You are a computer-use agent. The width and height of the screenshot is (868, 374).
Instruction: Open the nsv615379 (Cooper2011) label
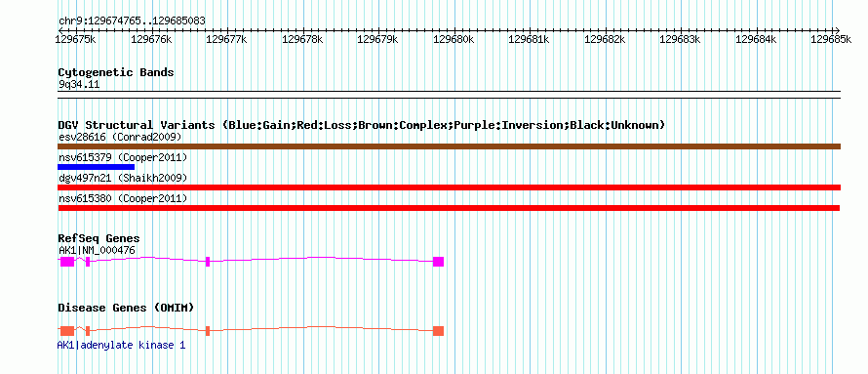122,158
